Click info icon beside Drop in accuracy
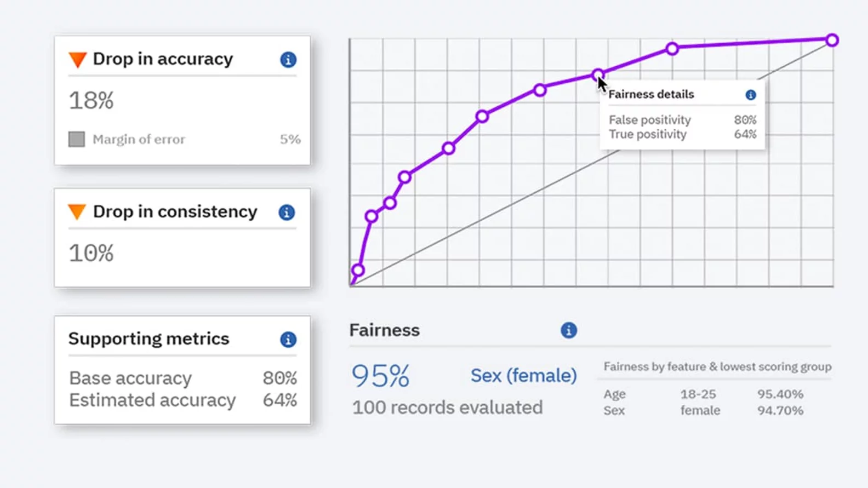Screen dimensions: 868x488 (x=288, y=60)
